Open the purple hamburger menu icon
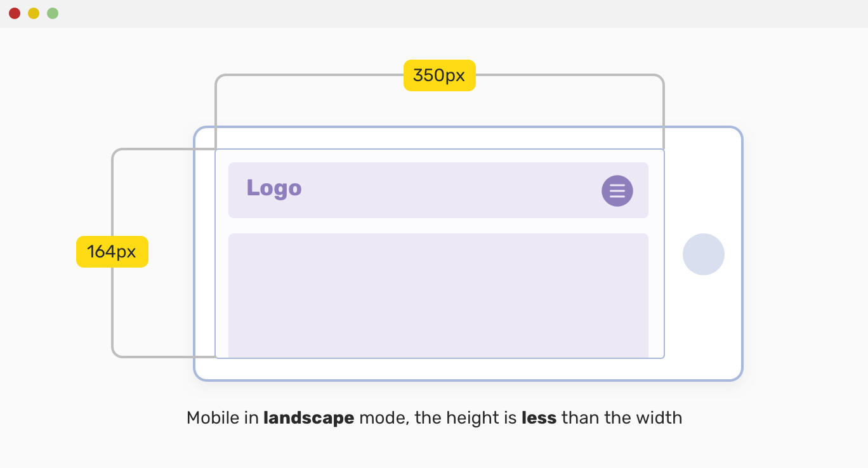Screen dimensions: 868x468 [617, 191]
